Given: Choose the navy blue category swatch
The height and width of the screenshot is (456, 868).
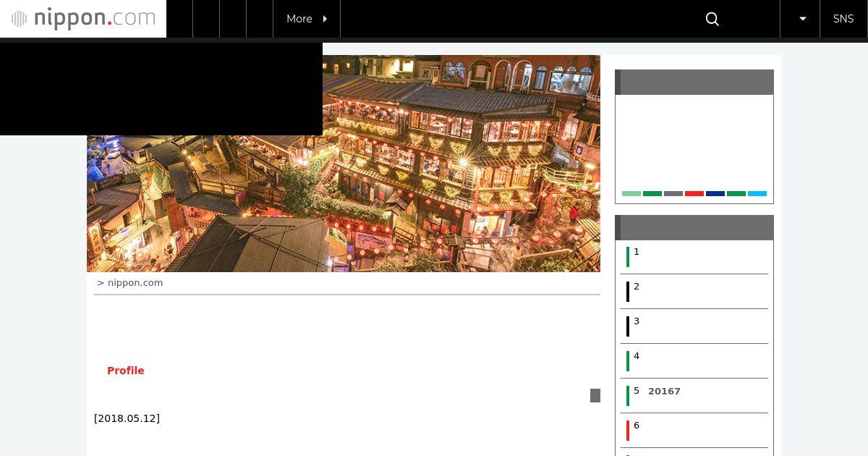Looking at the screenshot, I should (x=715, y=194).
